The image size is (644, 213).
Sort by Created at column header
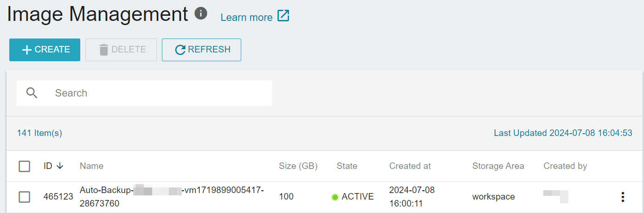coord(410,166)
